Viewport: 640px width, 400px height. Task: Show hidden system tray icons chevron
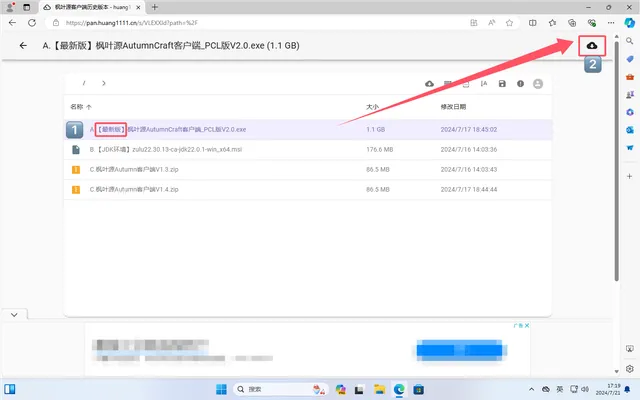click(x=531, y=389)
